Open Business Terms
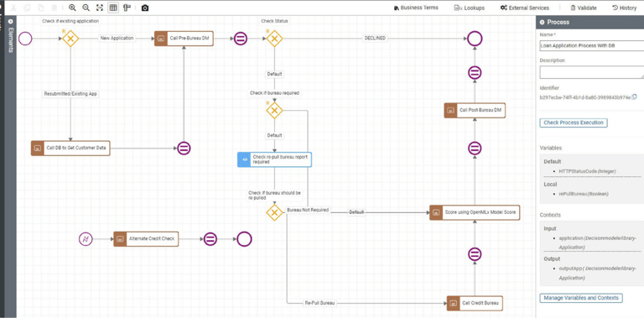The width and height of the screenshot is (644, 318). (x=416, y=8)
